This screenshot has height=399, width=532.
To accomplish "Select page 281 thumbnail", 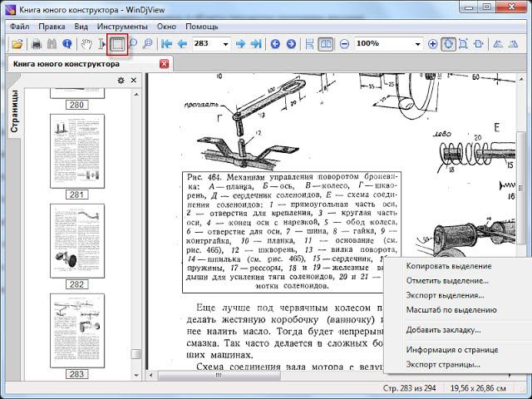I will click(77, 151).
